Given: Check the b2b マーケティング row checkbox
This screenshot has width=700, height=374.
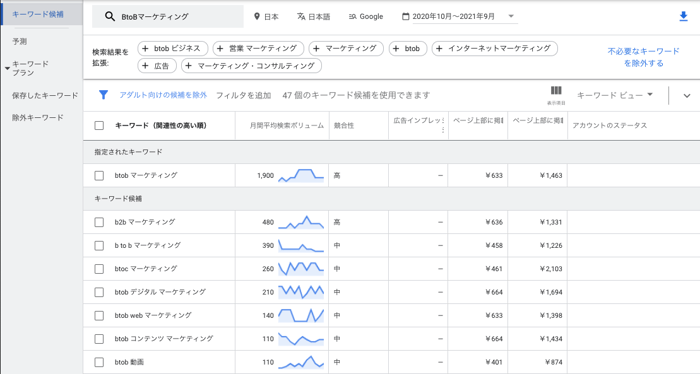Looking at the screenshot, I should coord(99,222).
